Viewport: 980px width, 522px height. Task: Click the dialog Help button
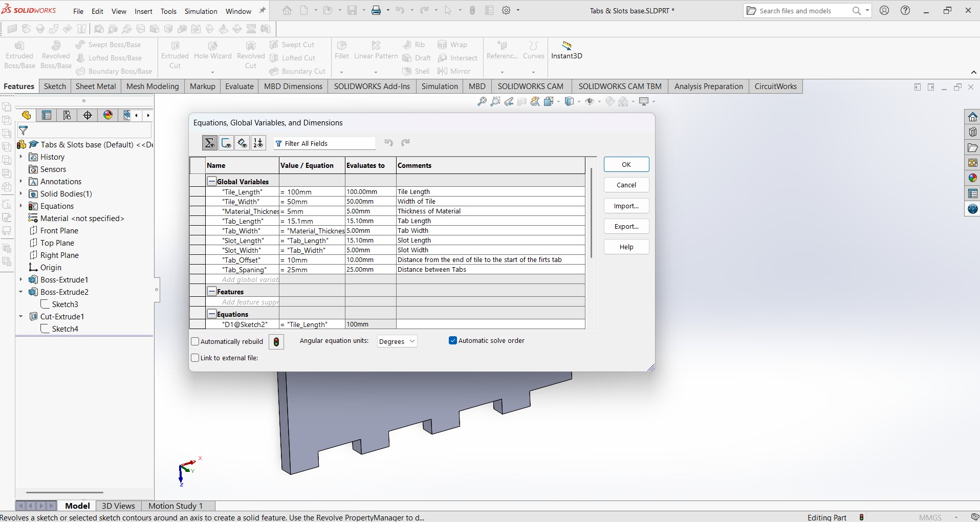[626, 247]
